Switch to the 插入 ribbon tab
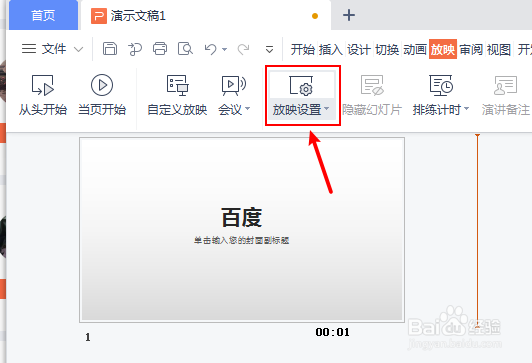Viewport: 532px width, 363px height. 330,50
